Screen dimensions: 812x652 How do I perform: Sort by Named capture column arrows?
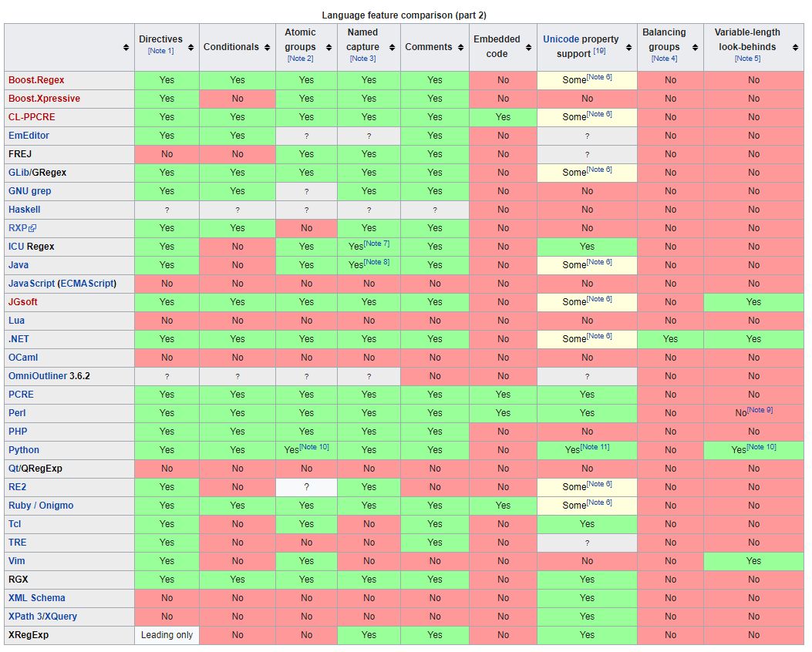tap(392, 47)
